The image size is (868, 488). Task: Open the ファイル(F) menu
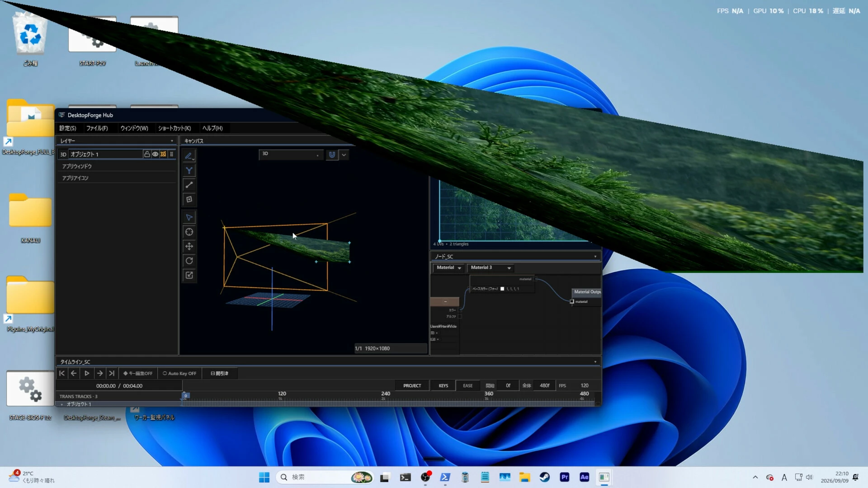(97, 128)
